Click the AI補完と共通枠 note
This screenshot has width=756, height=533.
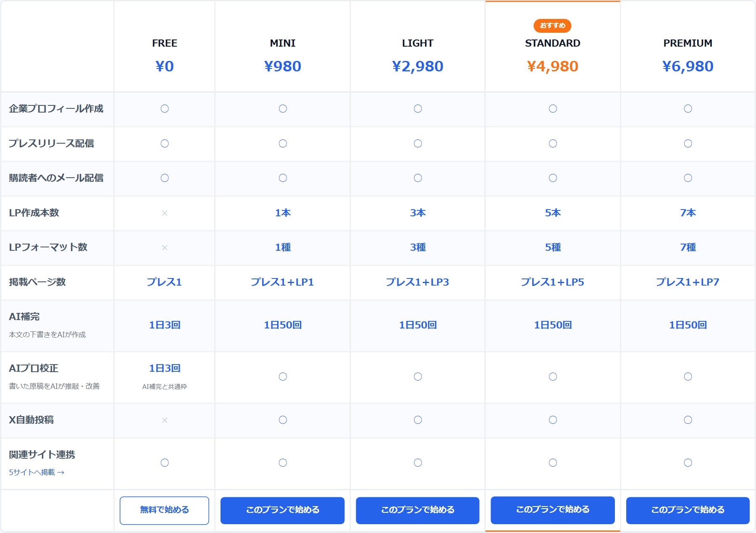pyautogui.click(x=165, y=386)
